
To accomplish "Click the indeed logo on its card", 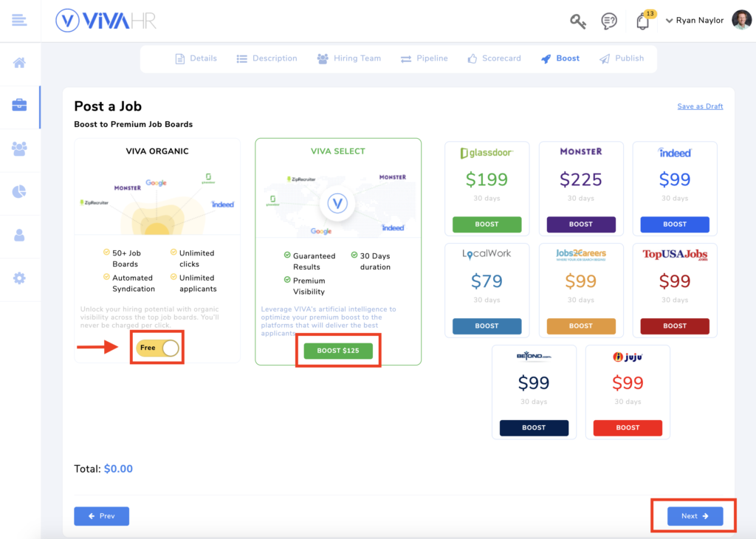I will pyautogui.click(x=675, y=153).
